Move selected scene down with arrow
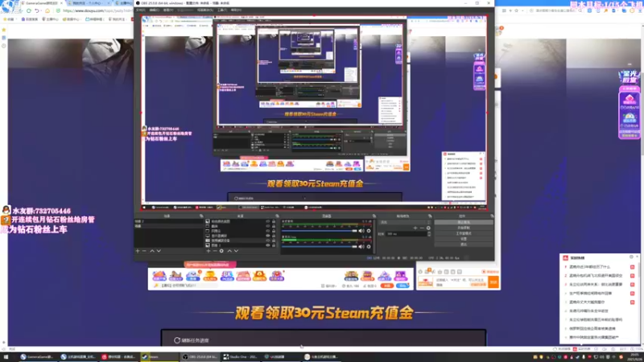The image size is (644, 362). (x=159, y=251)
